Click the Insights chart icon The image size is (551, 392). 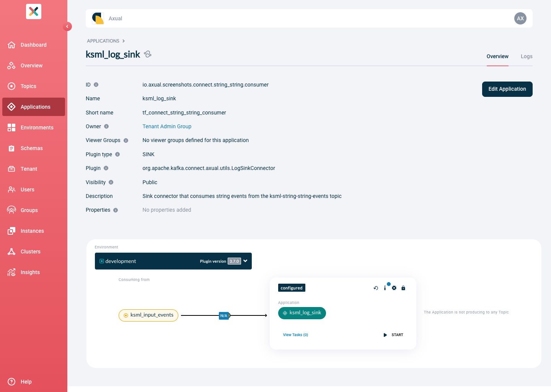pyautogui.click(x=11, y=272)
